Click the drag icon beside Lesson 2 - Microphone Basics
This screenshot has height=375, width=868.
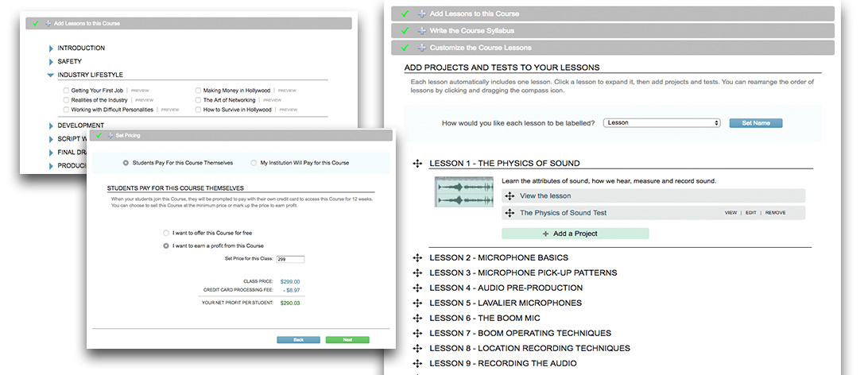pyautogui.click(x=417, y=258)
